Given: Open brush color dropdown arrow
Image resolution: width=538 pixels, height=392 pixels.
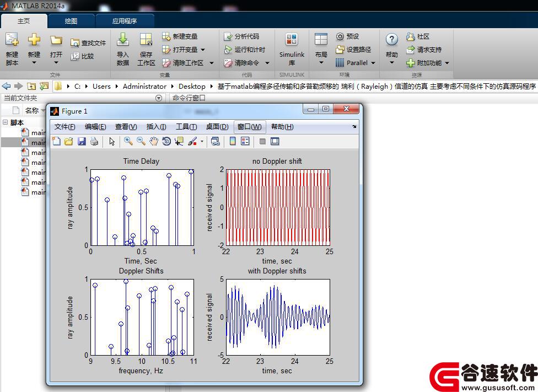Looking at the screenshot, I should pos(202,142).
